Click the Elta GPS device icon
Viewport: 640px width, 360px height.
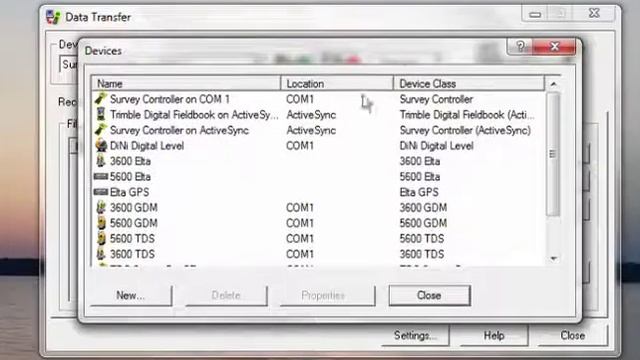pos(101,192)
